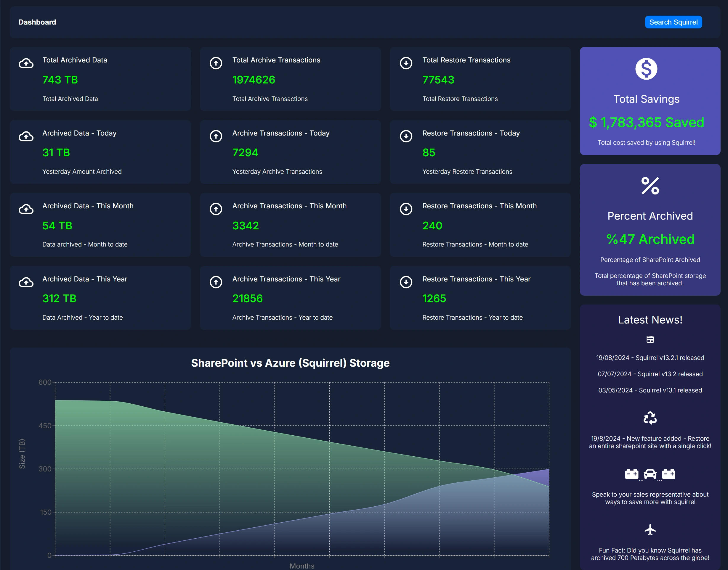Click the news table icon under Latest News
Viewport: 728px width, 570px height.
point(650,340)
